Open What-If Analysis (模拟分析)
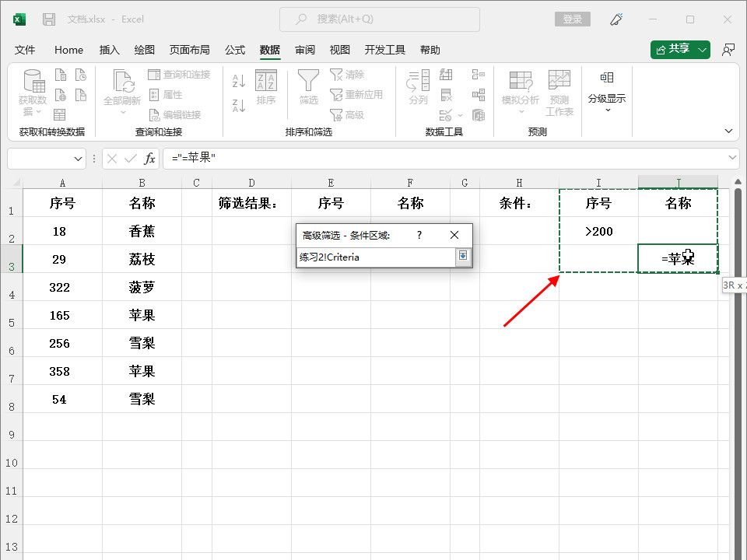Image resolution: width=747 pixels, height=560 pixels. point(520,92)
